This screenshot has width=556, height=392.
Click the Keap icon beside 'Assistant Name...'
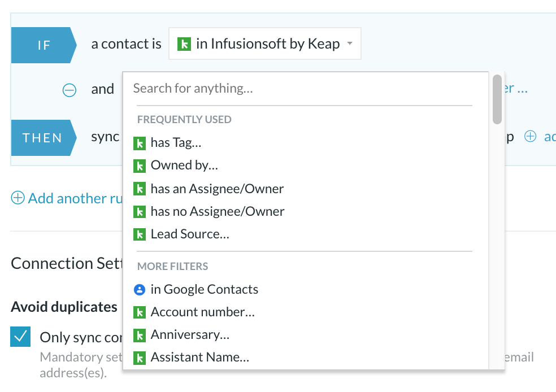pos(140,358)
